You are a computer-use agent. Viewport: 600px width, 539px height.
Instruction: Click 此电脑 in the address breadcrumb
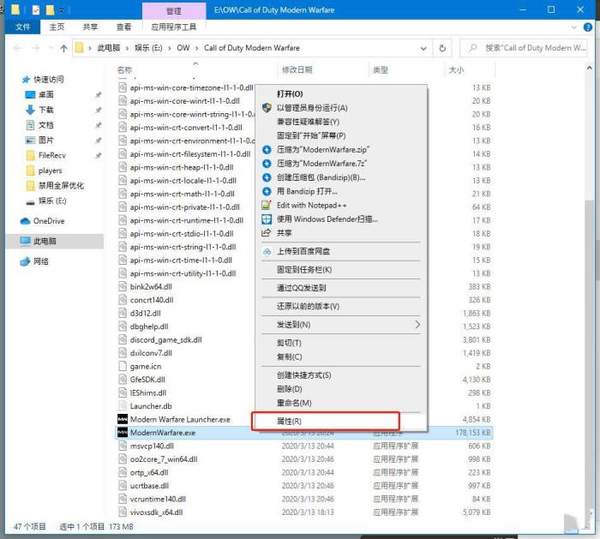tap(109, 48)
